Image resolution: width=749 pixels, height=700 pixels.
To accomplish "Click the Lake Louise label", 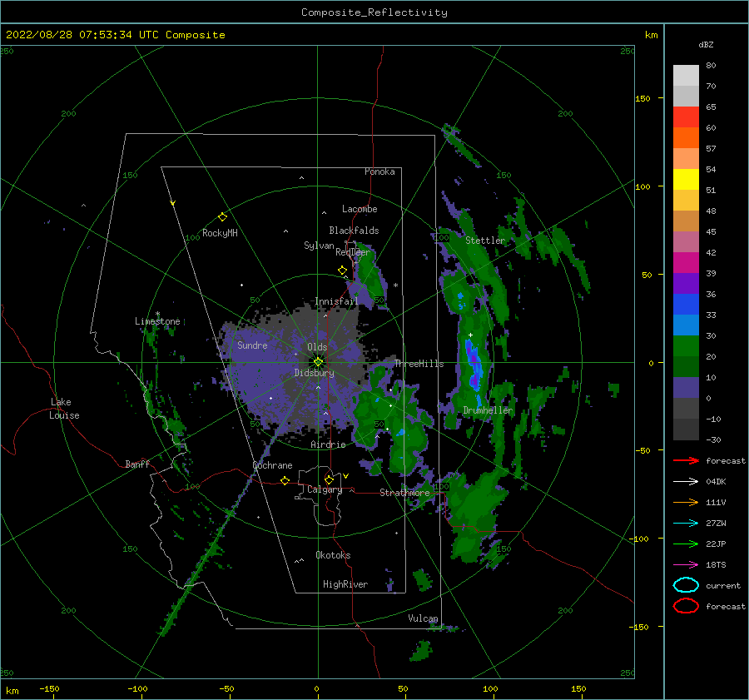I will (x=64, y=409).
